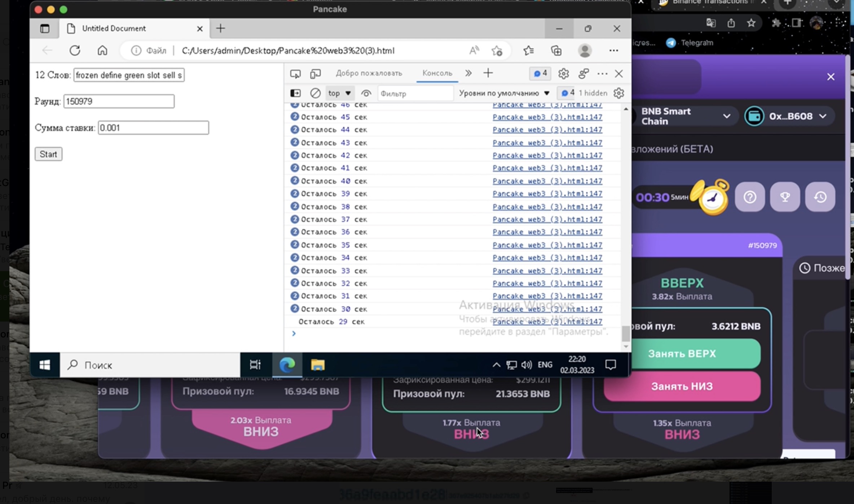Switch to the Консоль tab
The image size is (854, 504).
click(437, 73)
